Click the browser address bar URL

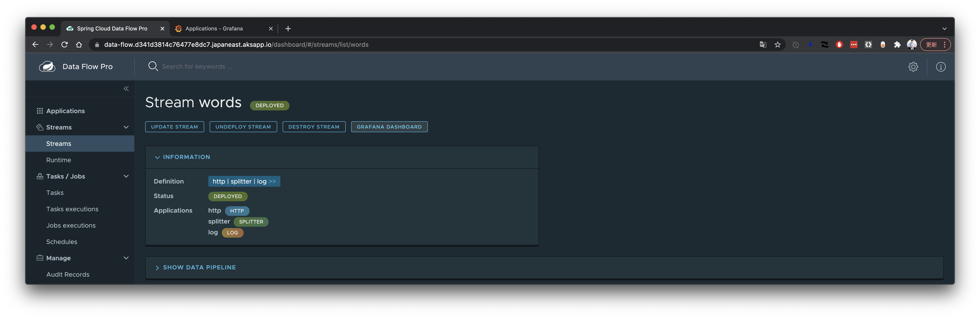point(236,45)
